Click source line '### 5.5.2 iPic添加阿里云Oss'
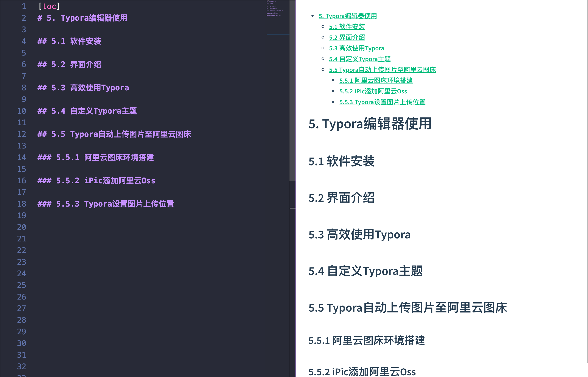The width and height of the screenshot is (588, 377). pos(96,181)
